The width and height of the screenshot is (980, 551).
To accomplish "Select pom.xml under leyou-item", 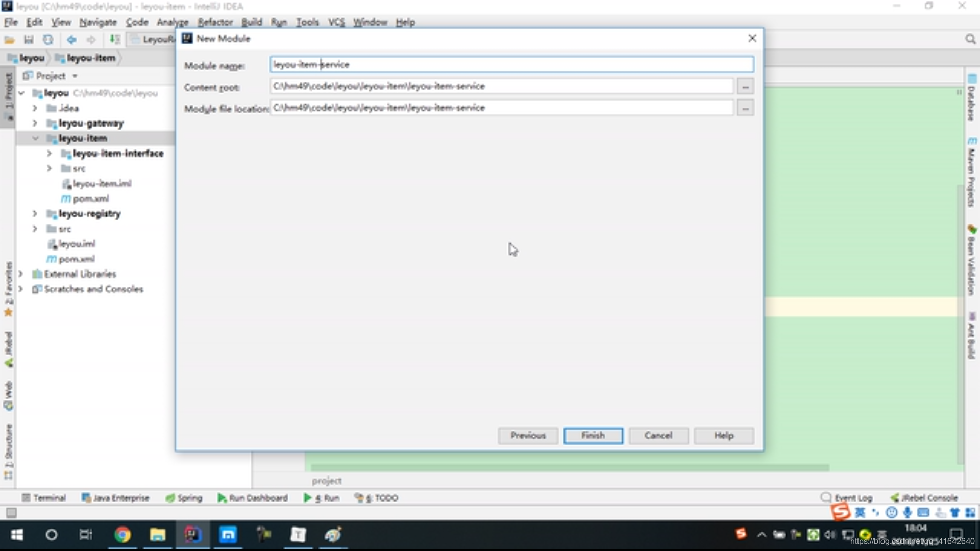I will 85,198.
